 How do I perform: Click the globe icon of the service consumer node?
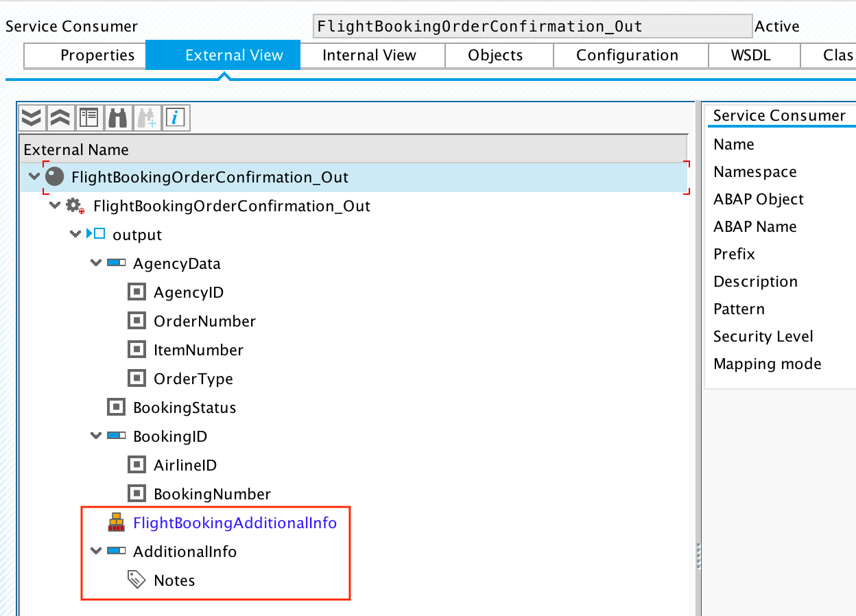(54, 176)
